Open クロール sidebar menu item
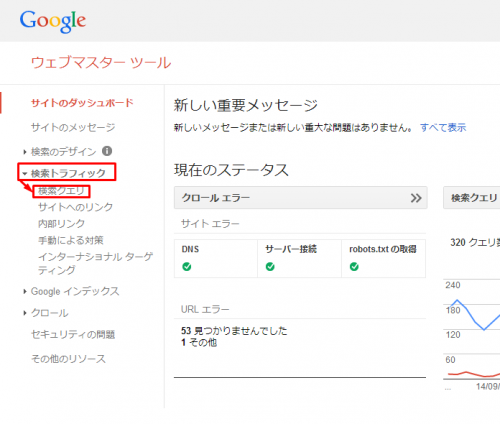This screenshot has height=424, width=500. [x=50, y=313]
